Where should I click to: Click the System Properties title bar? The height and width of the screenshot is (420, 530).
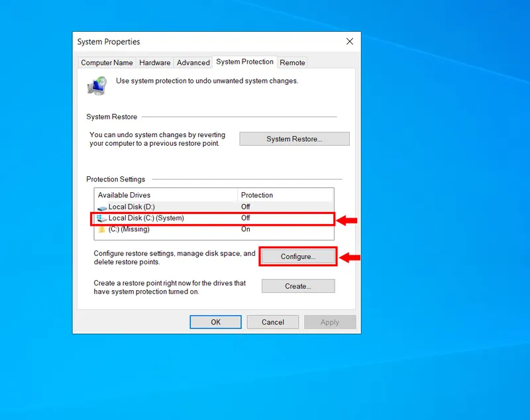[x=199, y=42]
